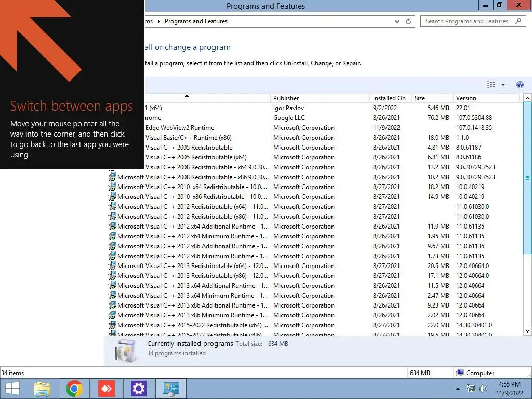Click icon of Visual C++ 2012 Redistributable (x64)
Screen dimensions: 532x399
112,207
